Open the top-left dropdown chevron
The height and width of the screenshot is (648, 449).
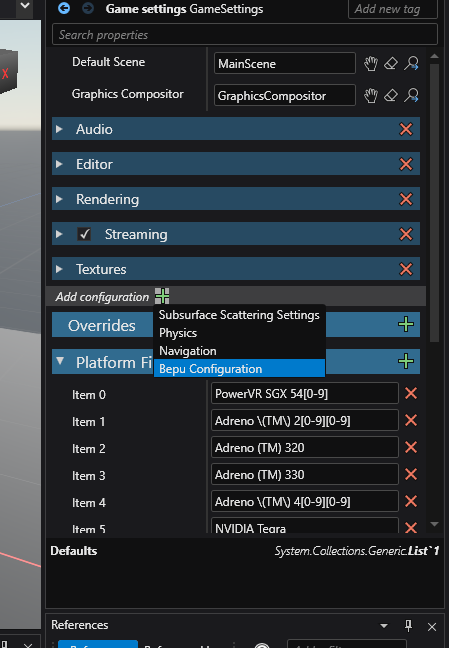25,5
